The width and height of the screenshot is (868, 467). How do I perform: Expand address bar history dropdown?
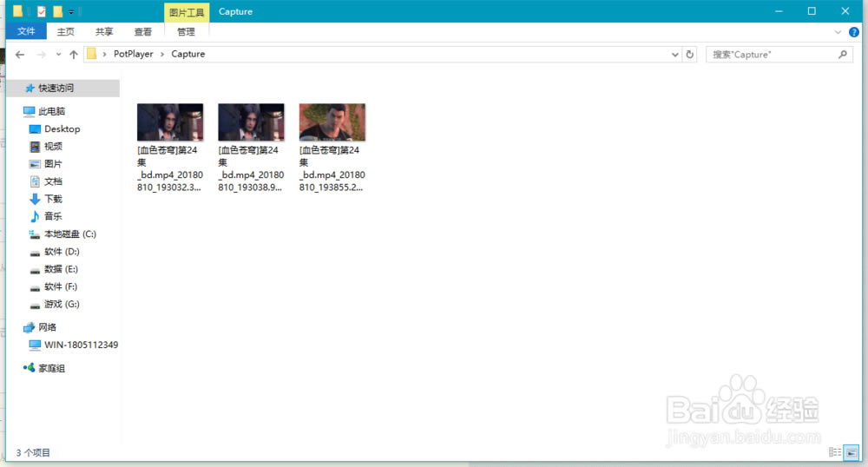[x=674, y=54]
